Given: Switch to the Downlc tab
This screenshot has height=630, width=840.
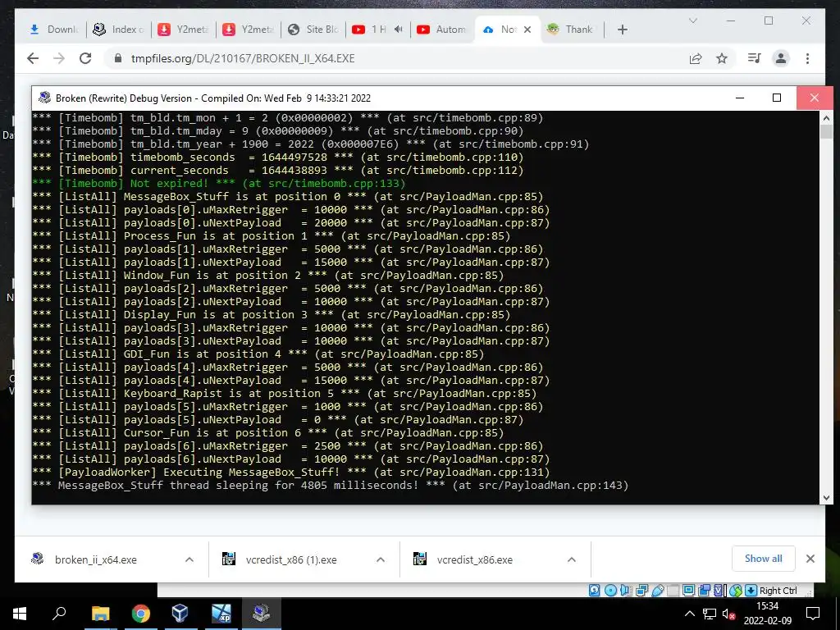Looking at the screenshot, I should [53, 30].
